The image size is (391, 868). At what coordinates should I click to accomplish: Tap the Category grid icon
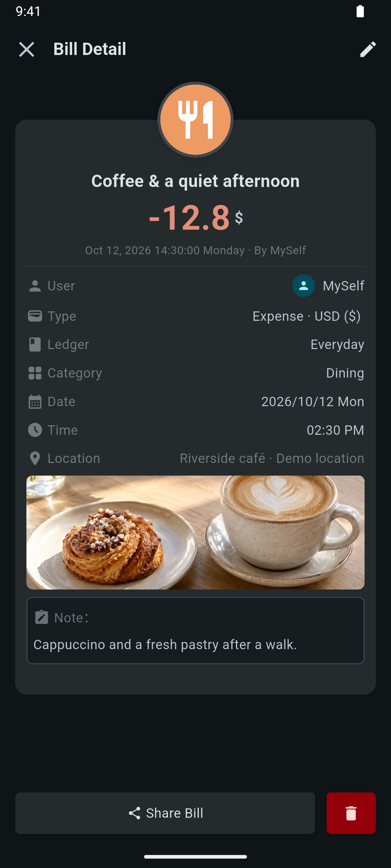tap(35, 373)
